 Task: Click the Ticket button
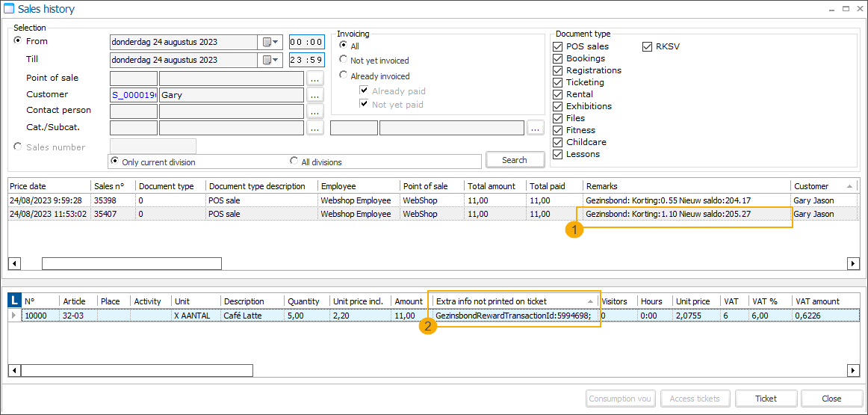(x=766, y=399)
